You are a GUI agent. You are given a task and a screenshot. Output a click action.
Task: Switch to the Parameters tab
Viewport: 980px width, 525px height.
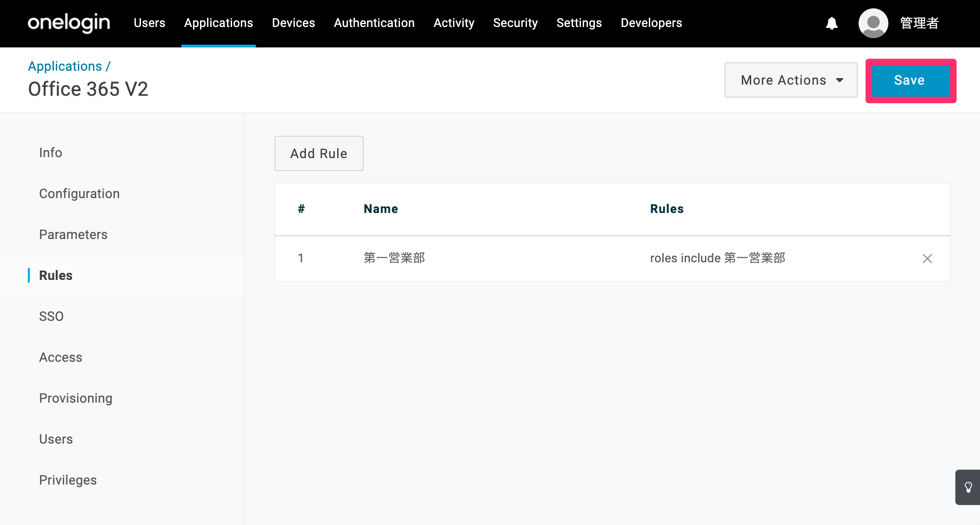click(x=73, y=234)
